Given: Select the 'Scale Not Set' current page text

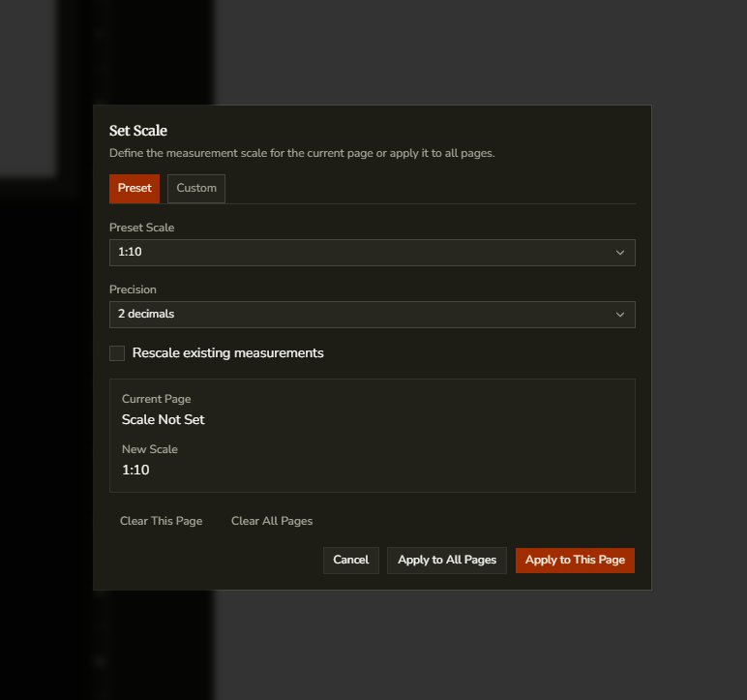Looking at the screenshot, I should pos(163,419).
